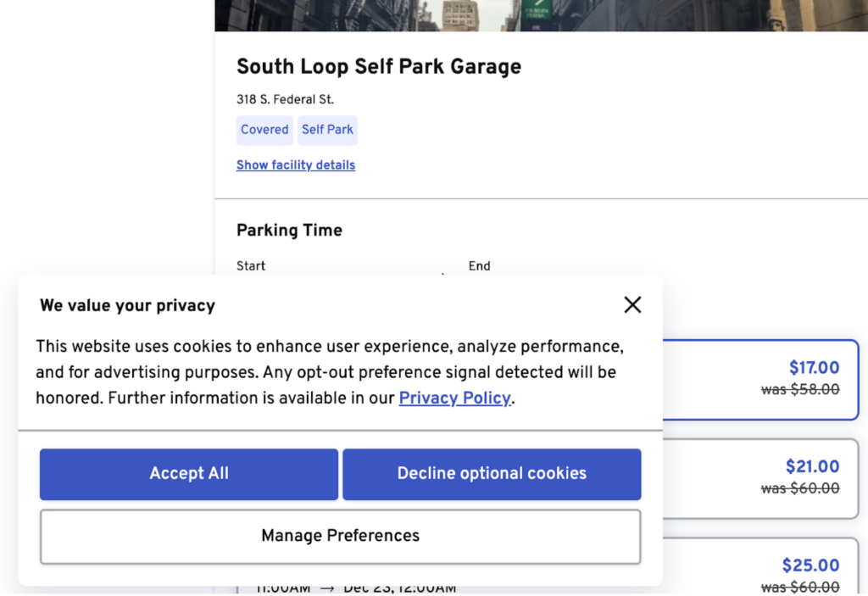The image size is (868, 596).
Task: Select the $21.00 parking rate option
Action: [x=761, y=478]
